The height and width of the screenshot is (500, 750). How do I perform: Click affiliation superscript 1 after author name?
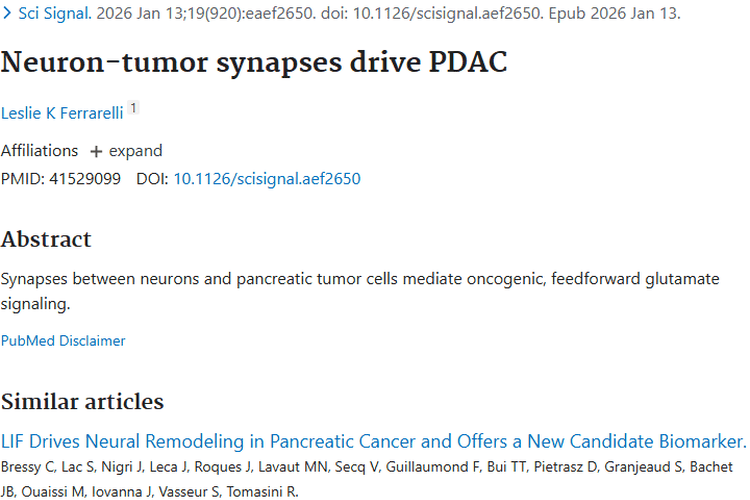pyautogui.click(x=134, y=109)
